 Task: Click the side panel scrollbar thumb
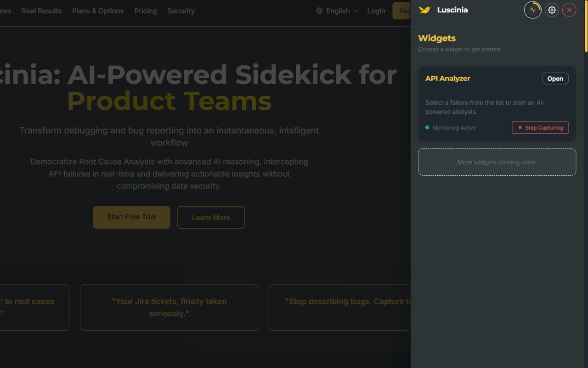tap(586, 26)
